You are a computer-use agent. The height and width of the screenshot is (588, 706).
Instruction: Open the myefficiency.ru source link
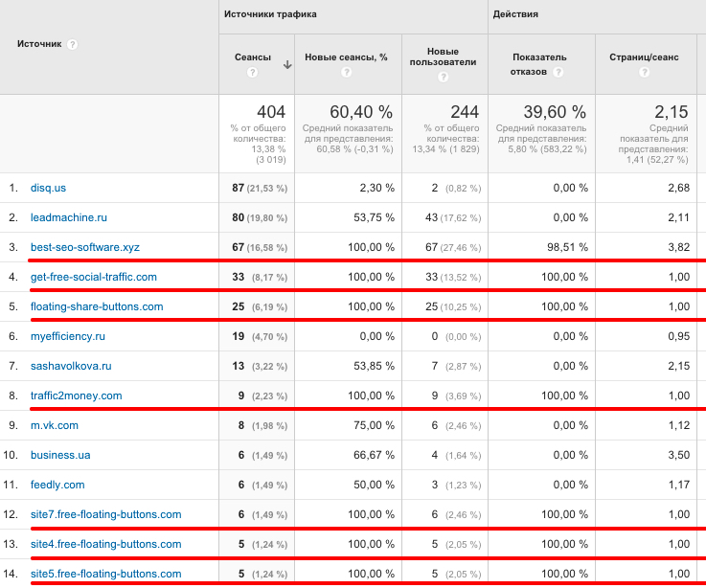click(x=68, y=336)
